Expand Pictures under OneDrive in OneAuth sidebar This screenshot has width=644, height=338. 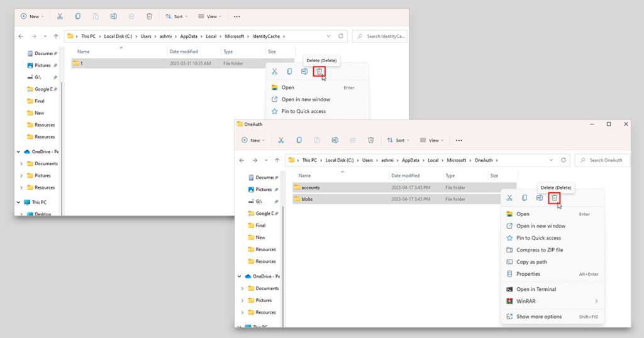(x=242, y=300)
